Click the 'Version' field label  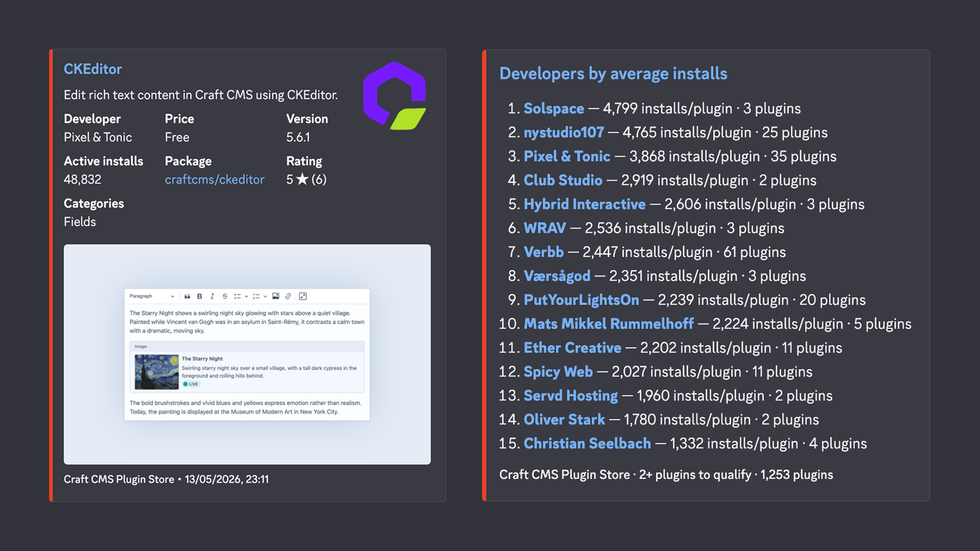coord(307,119)
